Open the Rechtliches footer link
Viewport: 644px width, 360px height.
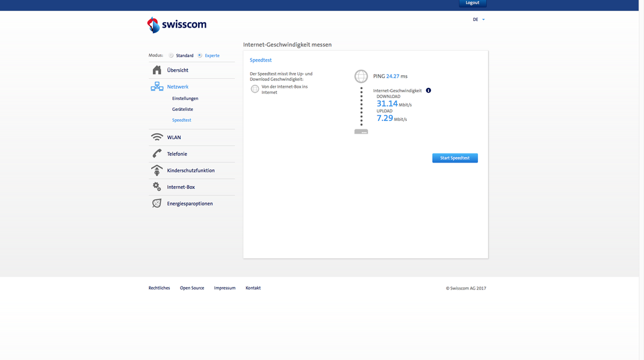[x=159, y=288]
